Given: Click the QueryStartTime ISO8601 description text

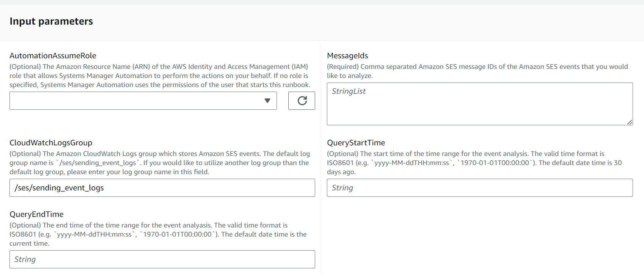Looking at the screenshot, I should tap(474, 163).
